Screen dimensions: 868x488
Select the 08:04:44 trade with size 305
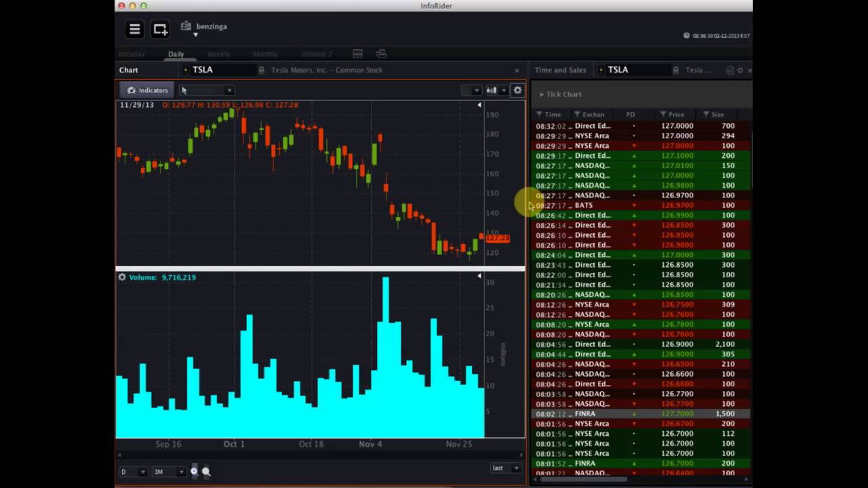(x=641, y=354)
